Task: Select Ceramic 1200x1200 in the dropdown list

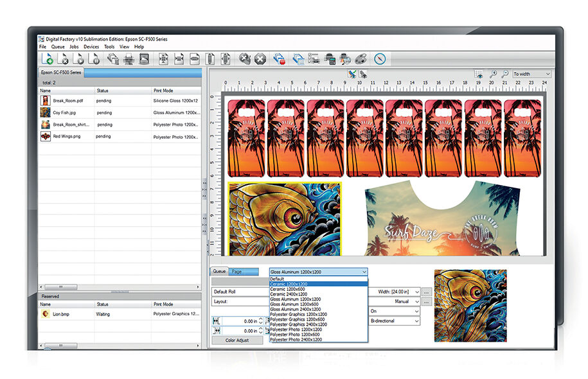Action: (318, 284)
